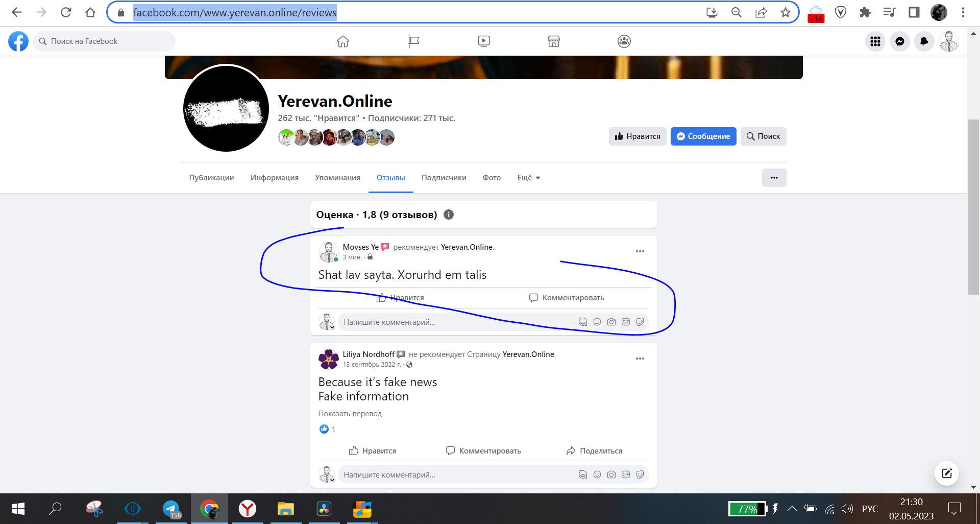This screenshot has height=524, width=980.
Task: Bookmark this page with the star icon
Action: 786,13
